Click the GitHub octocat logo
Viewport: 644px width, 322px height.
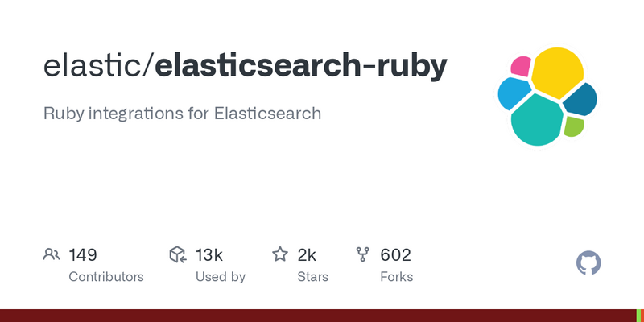point(588,263)
